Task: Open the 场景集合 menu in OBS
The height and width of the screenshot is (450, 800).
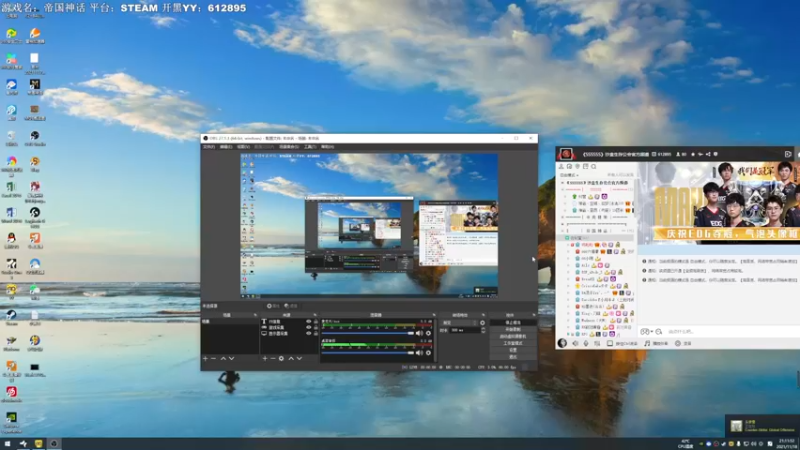Action: point(289,147)
